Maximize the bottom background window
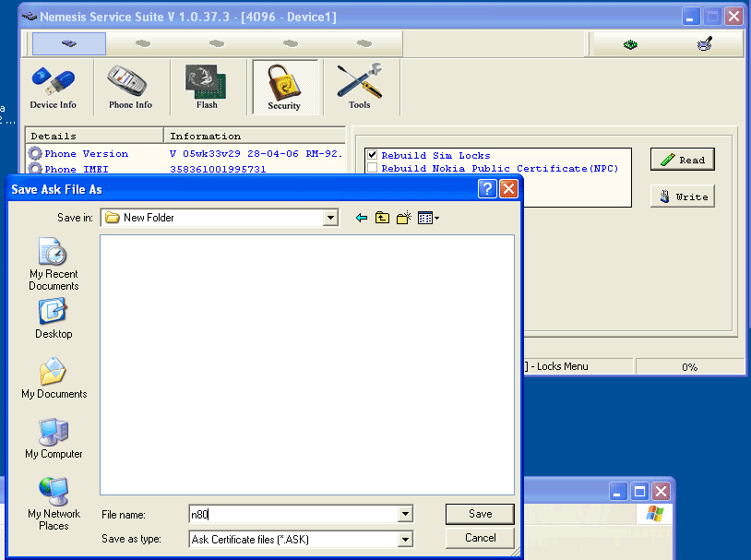Viewport: 751px width, 560px height. coord(639,492)
